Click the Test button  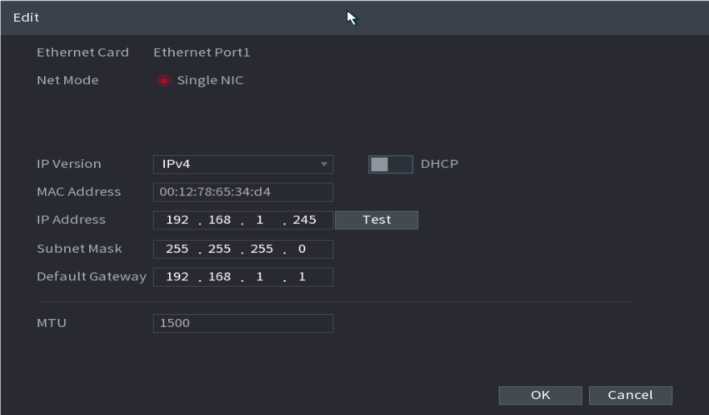point(376,220)
